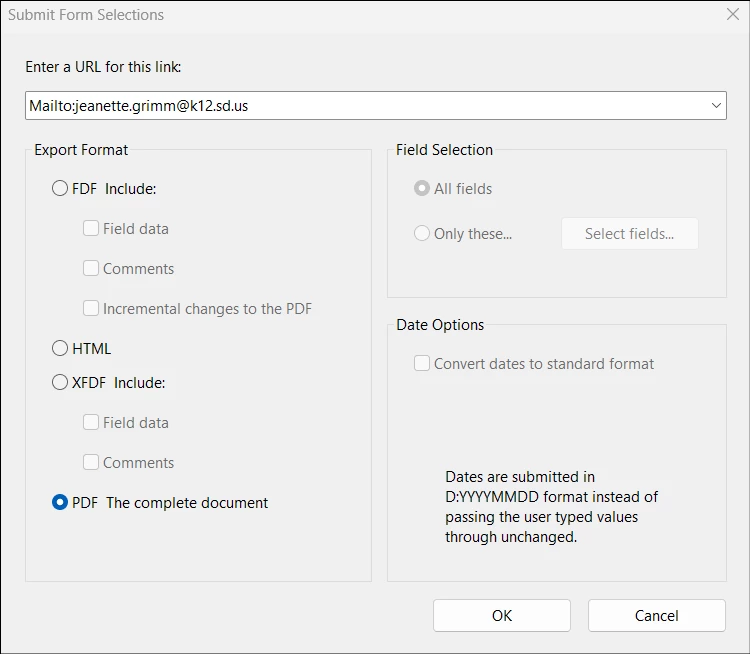The height and width of the screenshot is (654, 750).
Task: Enable Comments under FDF Include
Action: click(x=91, y=268)
